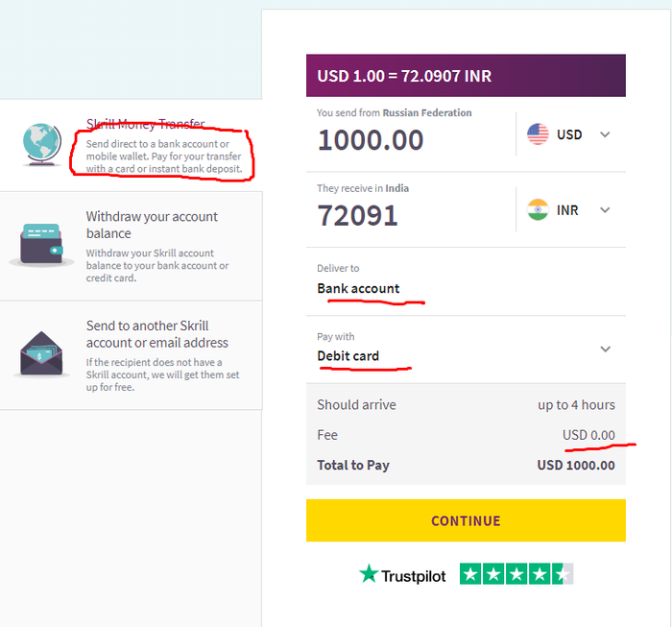This screenshot has height=627, width=672.
Task: Click the send amount field showing 1000.00
Action: (371, 140)
